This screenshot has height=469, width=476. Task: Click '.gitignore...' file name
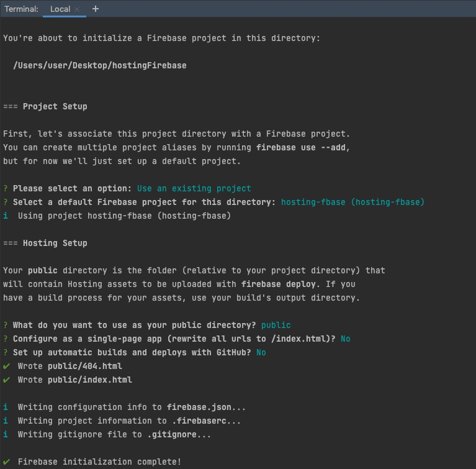click(x=179, y=435)
